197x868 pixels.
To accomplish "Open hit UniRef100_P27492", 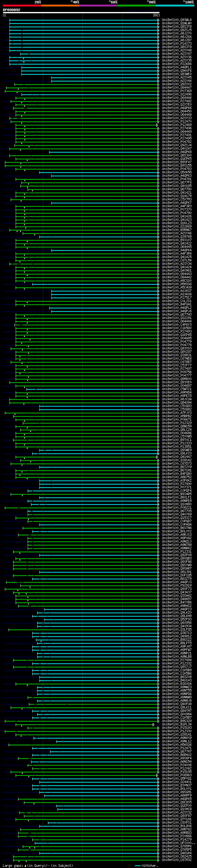I will 177,101.
